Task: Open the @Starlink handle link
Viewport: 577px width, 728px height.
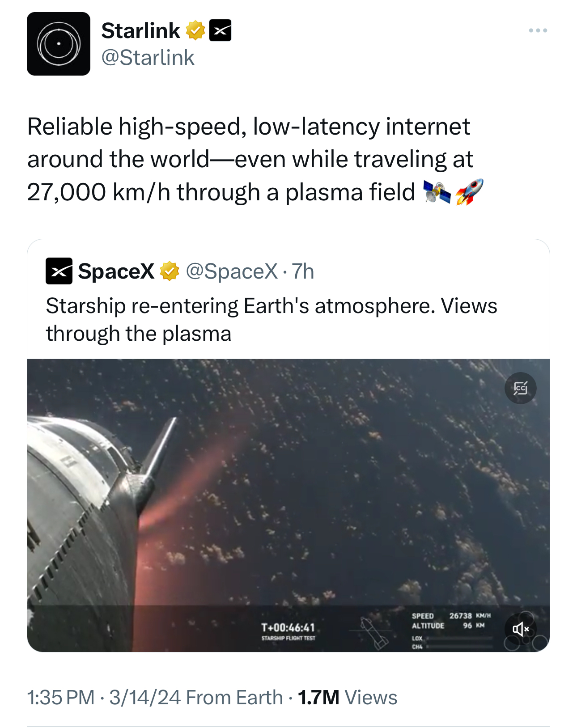Action: 148,58
